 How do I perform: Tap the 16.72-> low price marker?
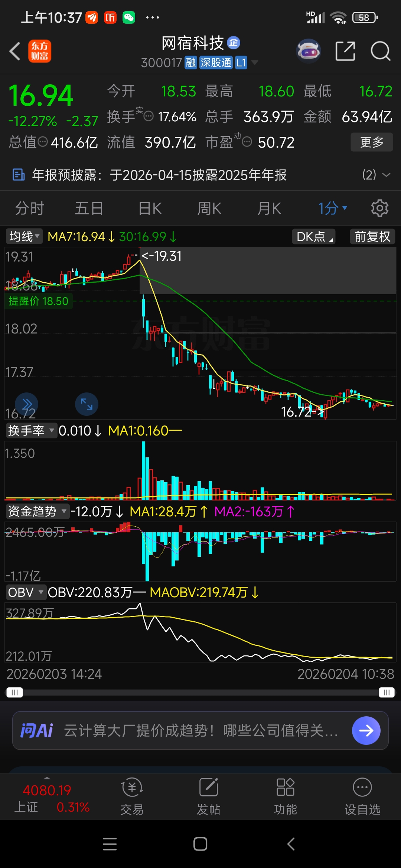coord(303,412)
